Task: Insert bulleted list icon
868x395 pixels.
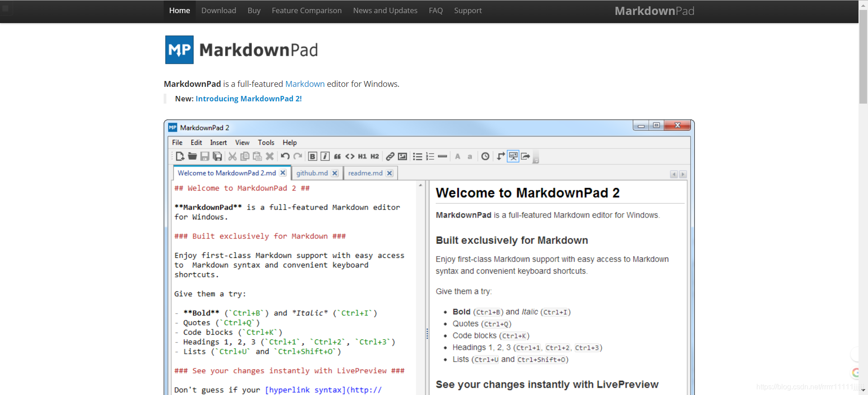Action: 417,157
